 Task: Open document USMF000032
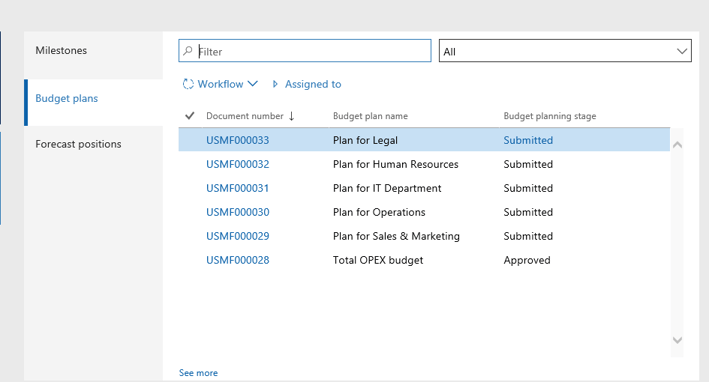[x=237, y=164]
